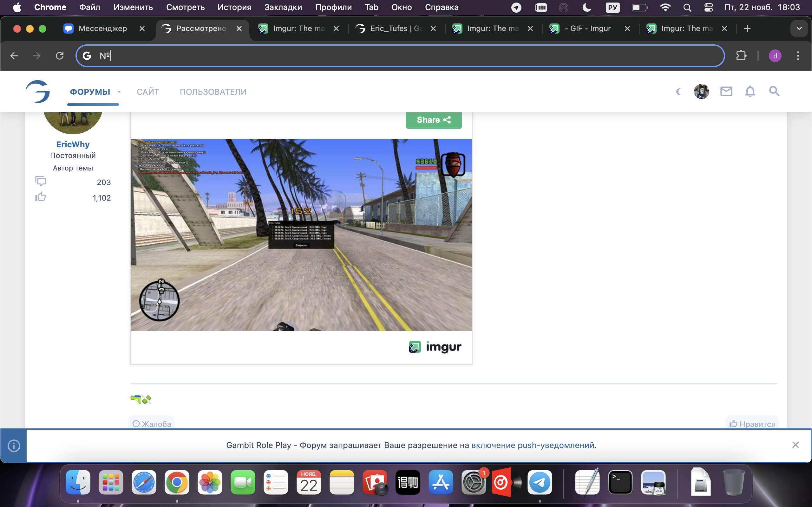Dismiss the push notification banner

pos(795,445)
